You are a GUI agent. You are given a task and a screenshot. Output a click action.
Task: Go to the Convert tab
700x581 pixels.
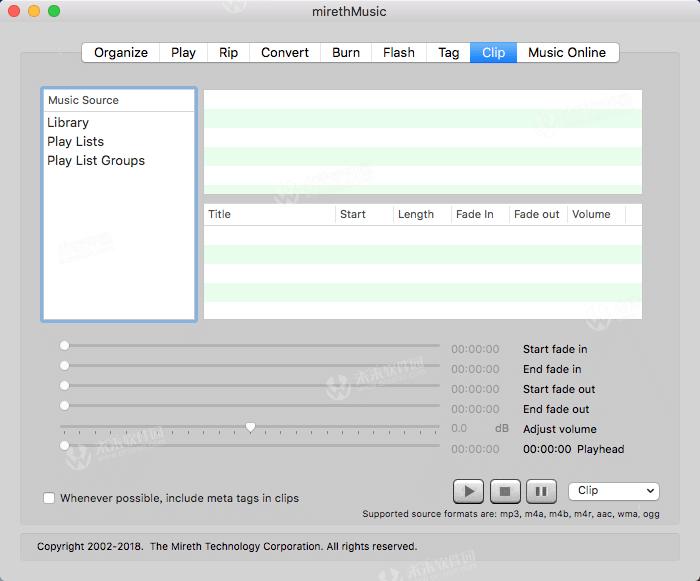click(x=285, y=53)
